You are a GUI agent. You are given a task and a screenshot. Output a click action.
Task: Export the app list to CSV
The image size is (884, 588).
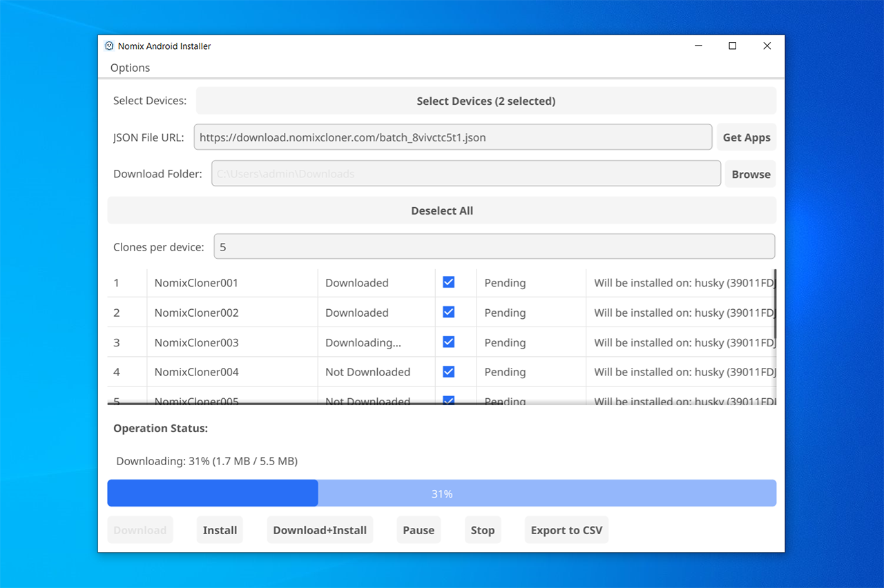[x=566, y=530]
